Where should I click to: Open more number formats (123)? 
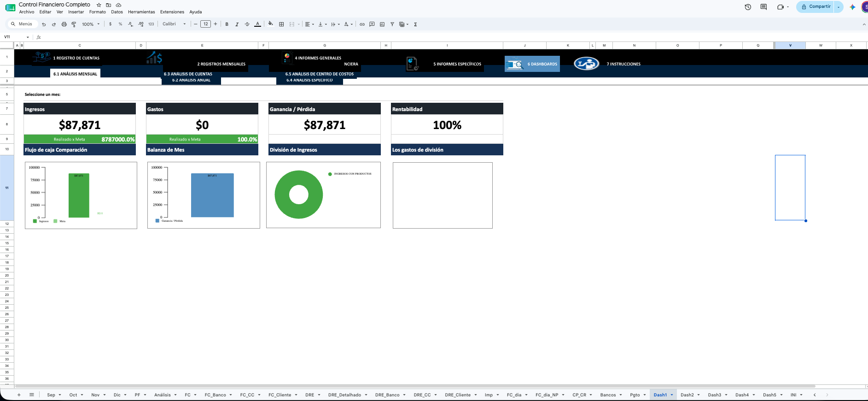point(151,24)
